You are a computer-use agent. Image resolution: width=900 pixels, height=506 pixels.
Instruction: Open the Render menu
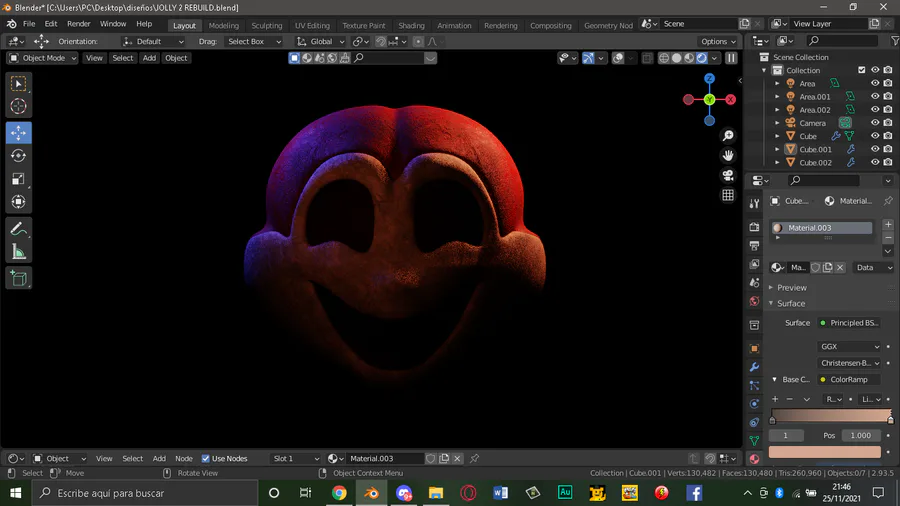click(79, 24)
